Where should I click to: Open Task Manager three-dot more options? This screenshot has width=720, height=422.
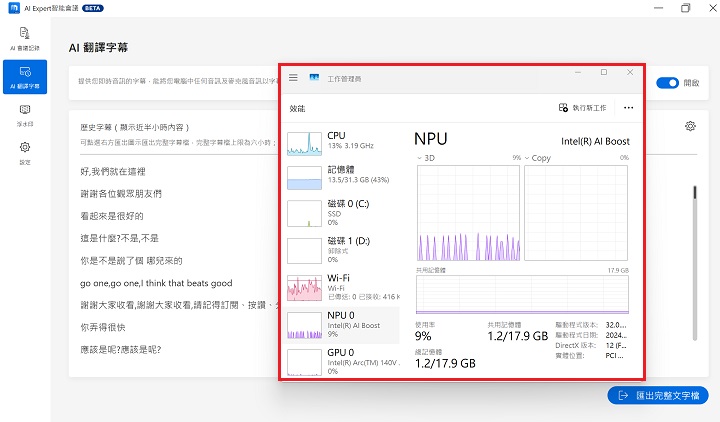[628, 108]
